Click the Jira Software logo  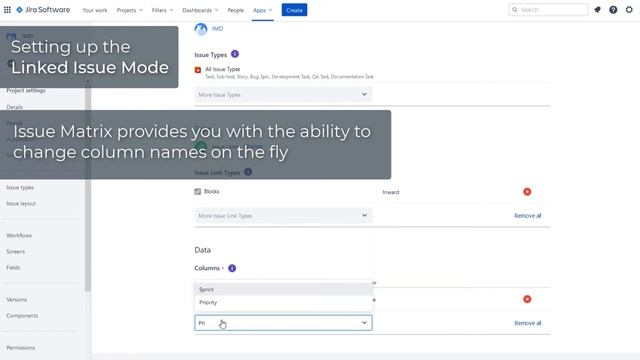tap(43, 10)
